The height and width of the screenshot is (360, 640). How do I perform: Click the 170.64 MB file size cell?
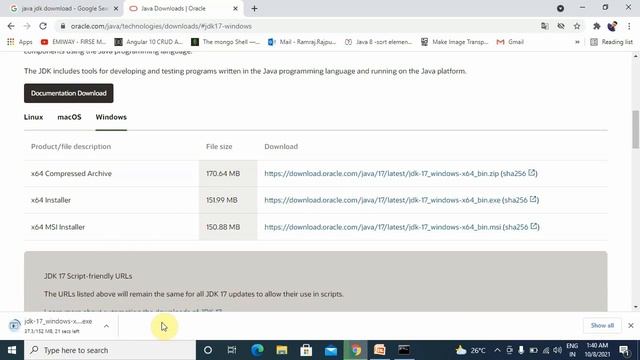click(x=228, y=173)
